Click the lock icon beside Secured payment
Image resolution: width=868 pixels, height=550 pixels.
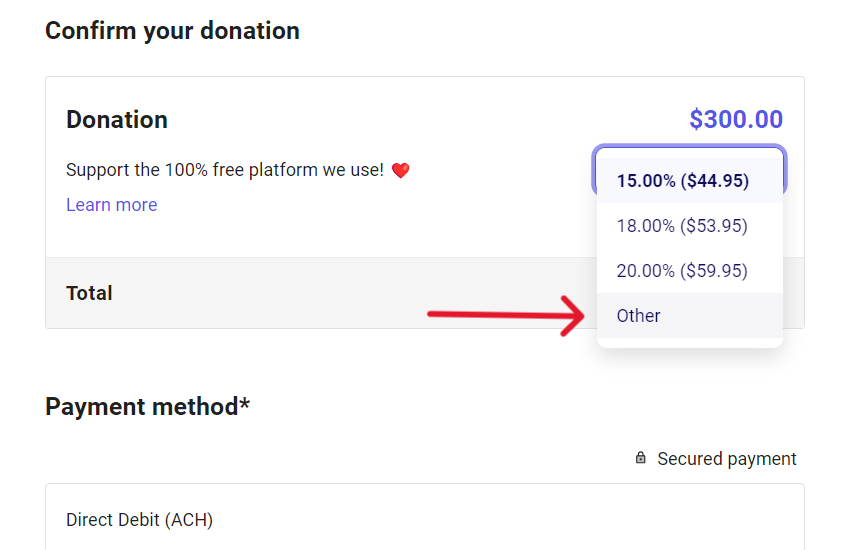pos(641,458)
